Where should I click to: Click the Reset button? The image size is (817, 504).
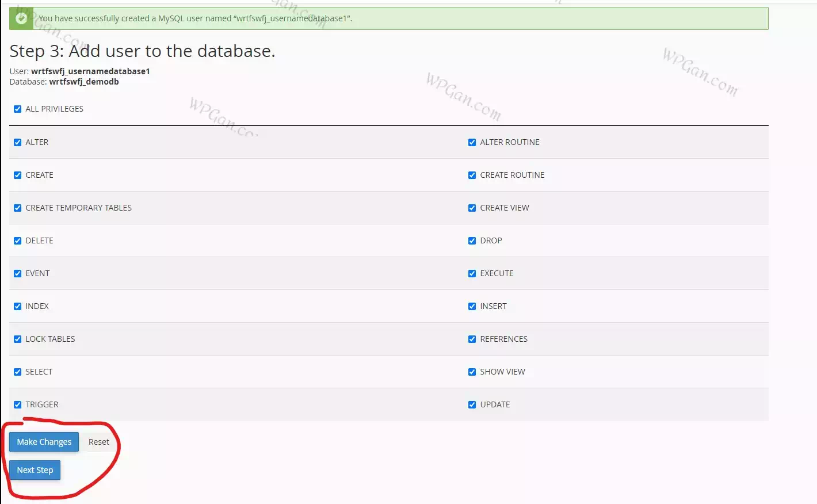[98, 442]
